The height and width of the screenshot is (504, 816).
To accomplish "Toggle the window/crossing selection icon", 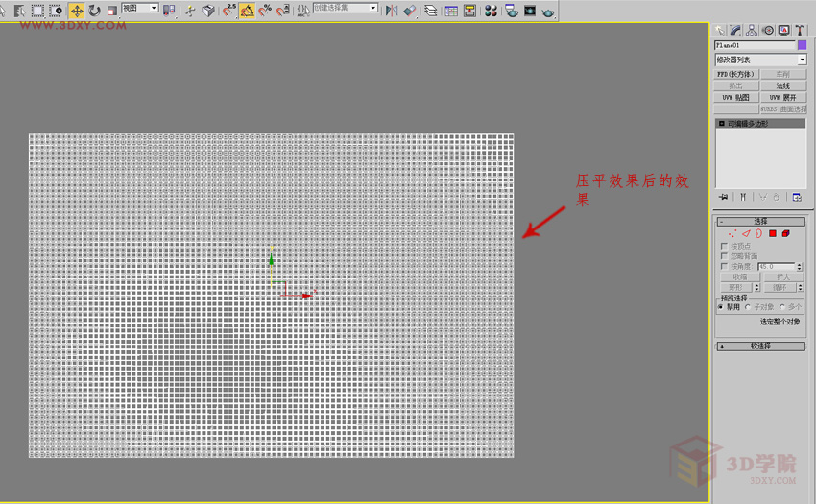I will tap(55, 11).
